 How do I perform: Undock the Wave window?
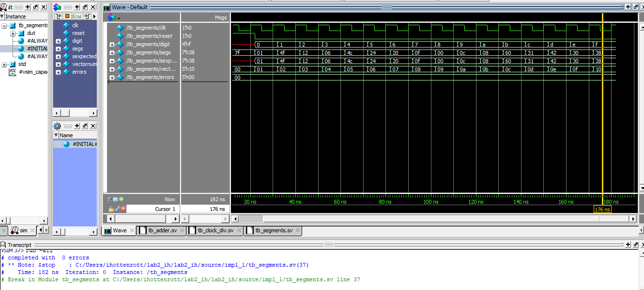coord(635,7)
